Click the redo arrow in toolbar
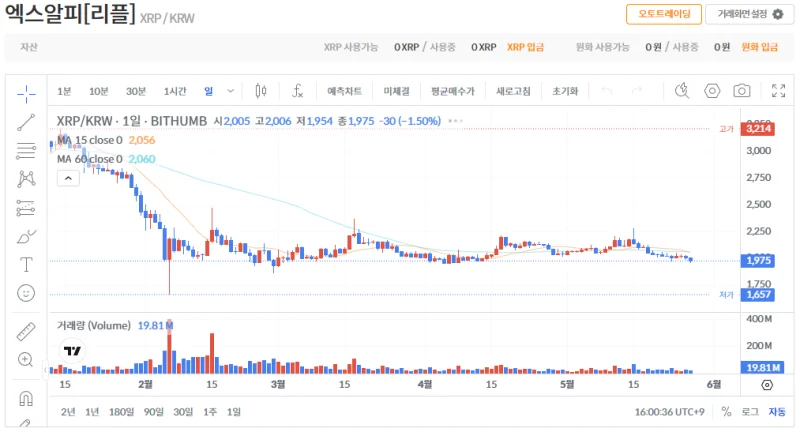The image size is (800, 432). pos(637,91)
